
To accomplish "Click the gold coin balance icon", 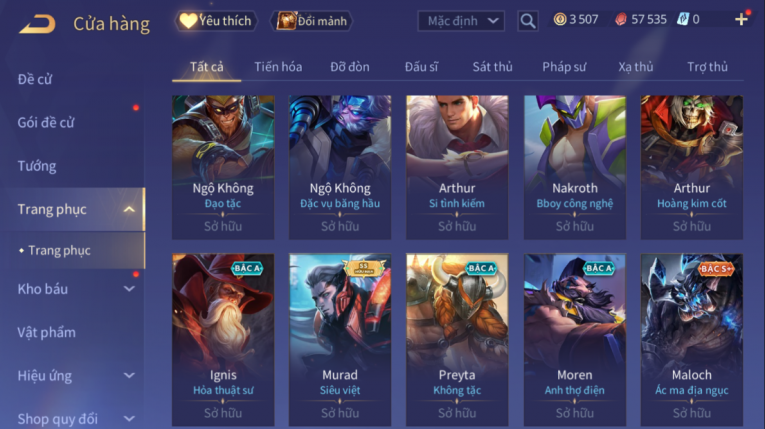I will (560, 20).
